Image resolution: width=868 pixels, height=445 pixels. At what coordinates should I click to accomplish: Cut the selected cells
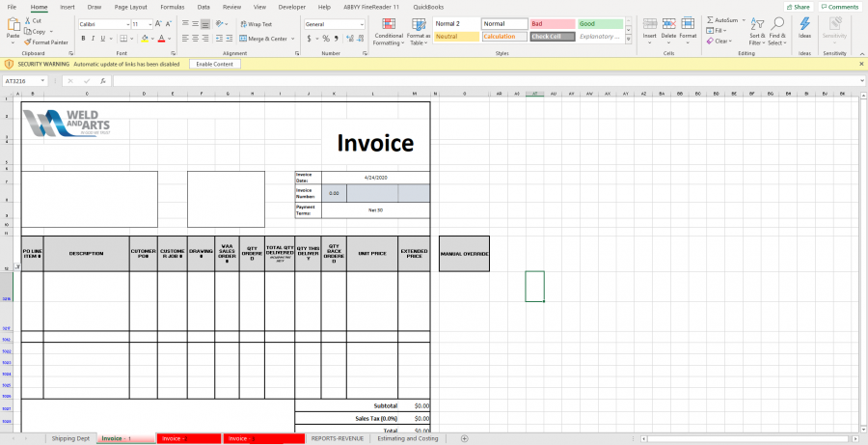point(33,20)
